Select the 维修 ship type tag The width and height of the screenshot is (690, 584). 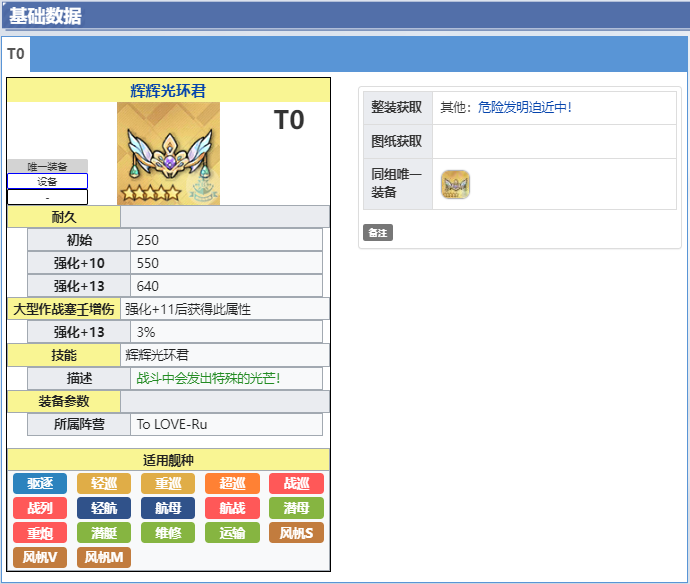click(168, 533)
